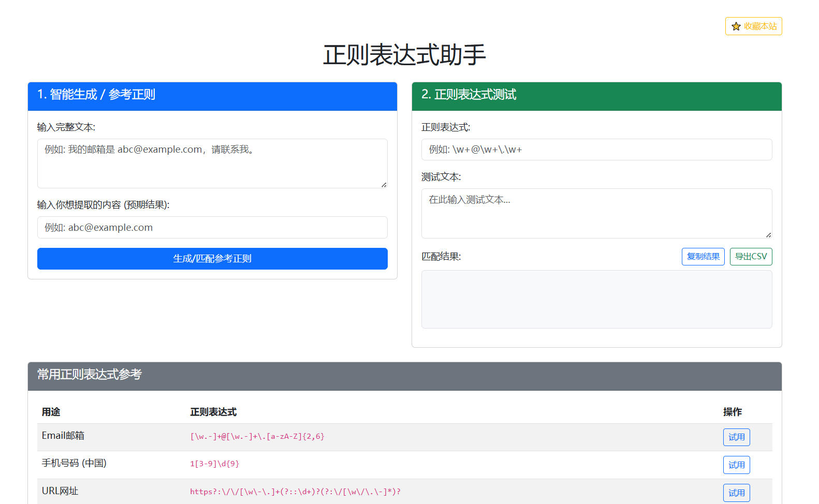Viewport: 819px width, 504px height.
Task: Click the 预期结果 extraction content field
Action: [212, 228]
